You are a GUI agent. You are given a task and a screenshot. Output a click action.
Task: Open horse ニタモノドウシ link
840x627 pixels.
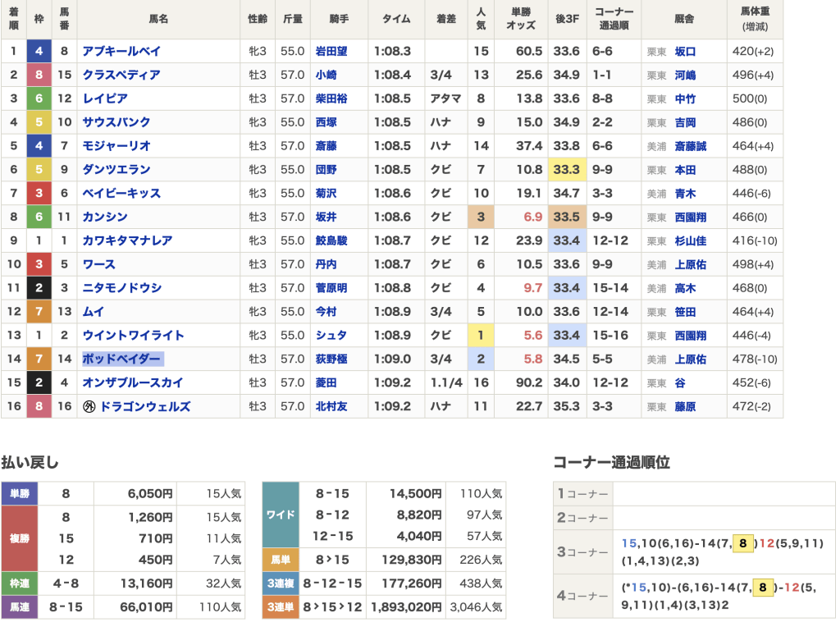121,288
